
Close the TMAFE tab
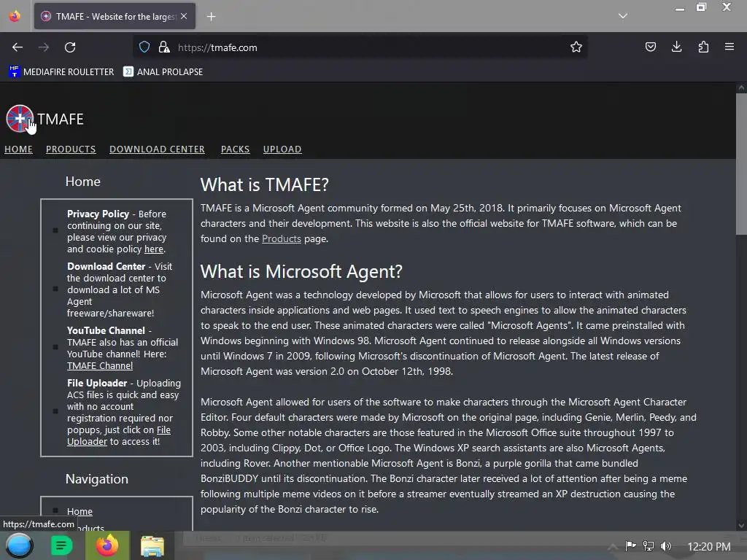tap(184, 16)
